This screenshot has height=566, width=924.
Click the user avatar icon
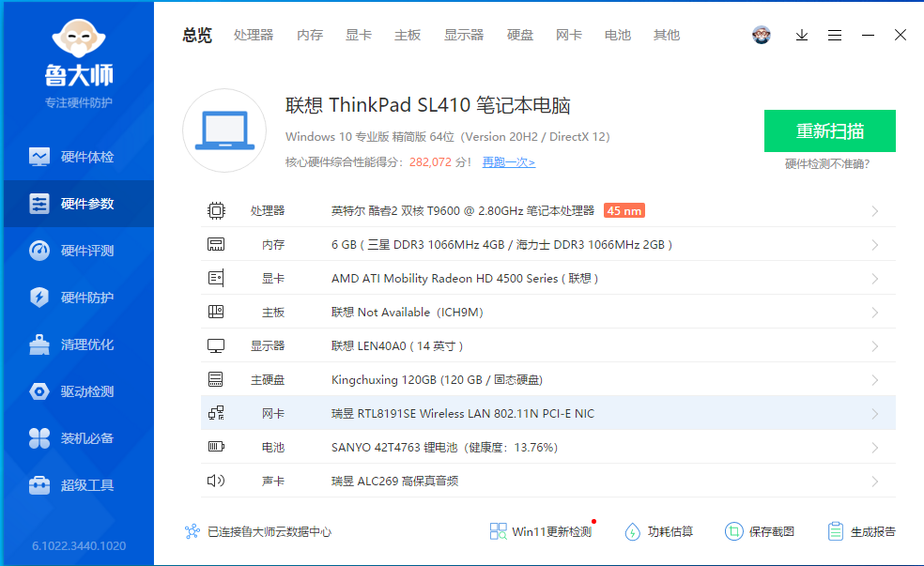tap(762, 35)
